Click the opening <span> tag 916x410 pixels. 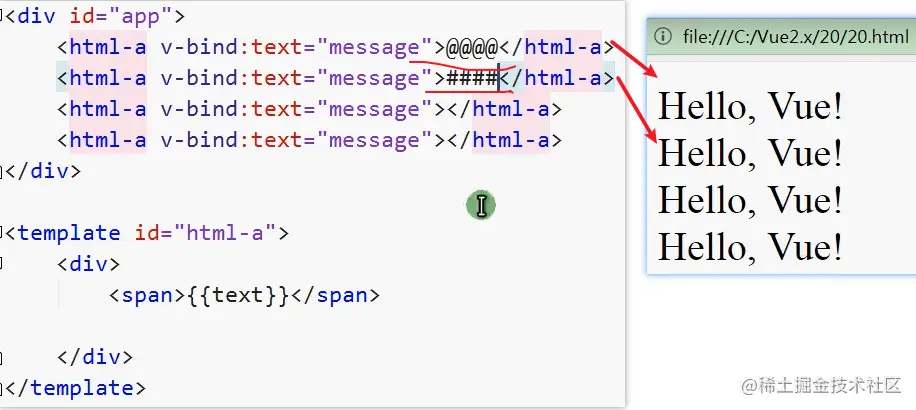click(x=147, y=295)
